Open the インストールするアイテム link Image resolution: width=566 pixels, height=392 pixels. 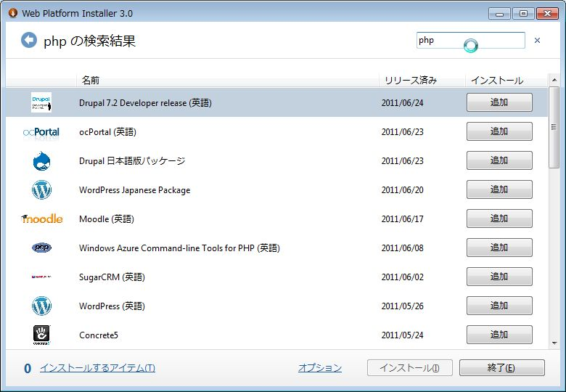click(x=97, y=368)
